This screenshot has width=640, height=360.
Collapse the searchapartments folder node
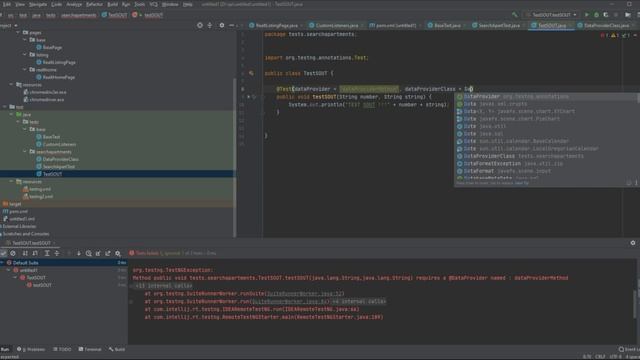(25, 152)
